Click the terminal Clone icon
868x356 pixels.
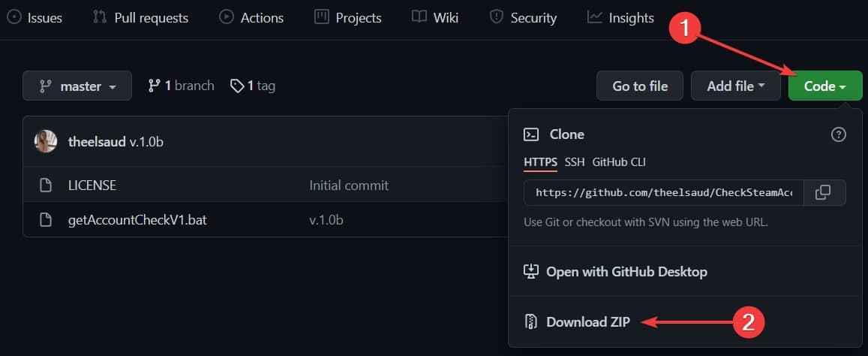531,134
